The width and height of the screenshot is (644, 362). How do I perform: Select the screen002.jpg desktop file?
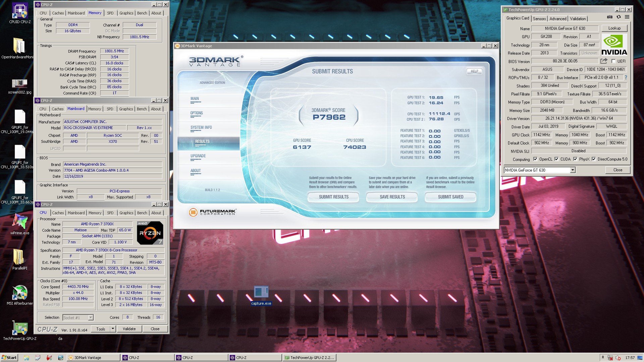coord(19,86)
